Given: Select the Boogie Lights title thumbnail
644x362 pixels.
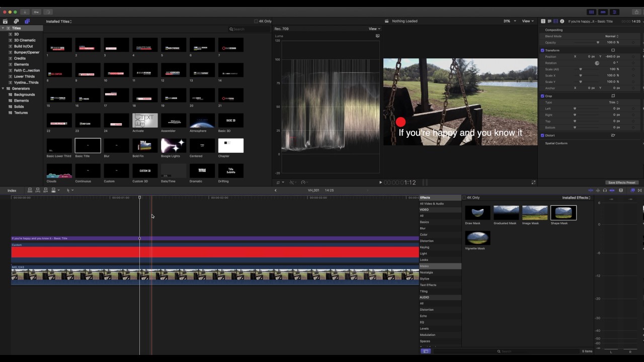Looking at the screenshot, I should click(x=174, y=145).
